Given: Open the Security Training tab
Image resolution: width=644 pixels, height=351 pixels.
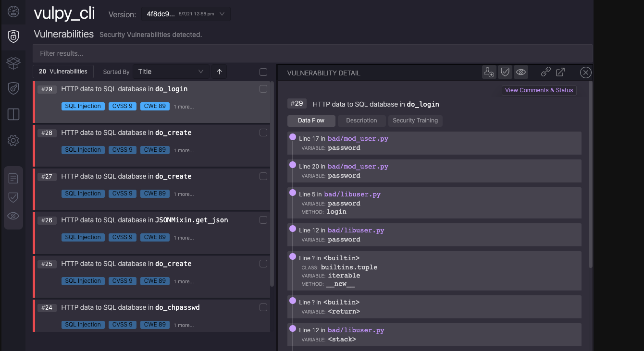Looking at the screenshot, I should tap(415, 121).
